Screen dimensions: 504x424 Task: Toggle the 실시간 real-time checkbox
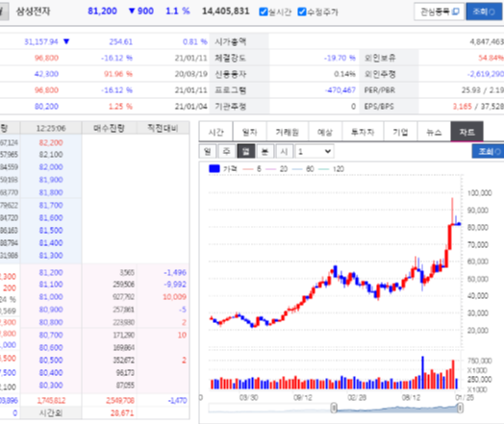pyautogui.click(x=264, y=12)
